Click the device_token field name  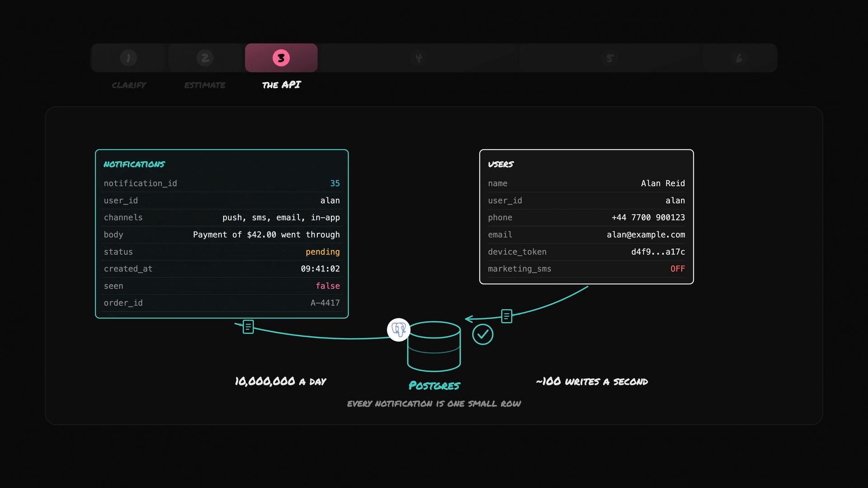point(517,252)
